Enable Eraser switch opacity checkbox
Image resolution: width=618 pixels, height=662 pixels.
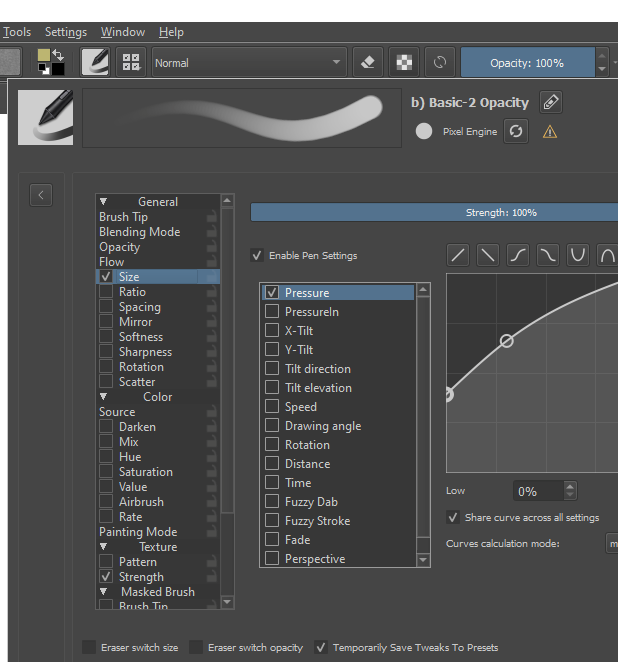click(196, 647)
